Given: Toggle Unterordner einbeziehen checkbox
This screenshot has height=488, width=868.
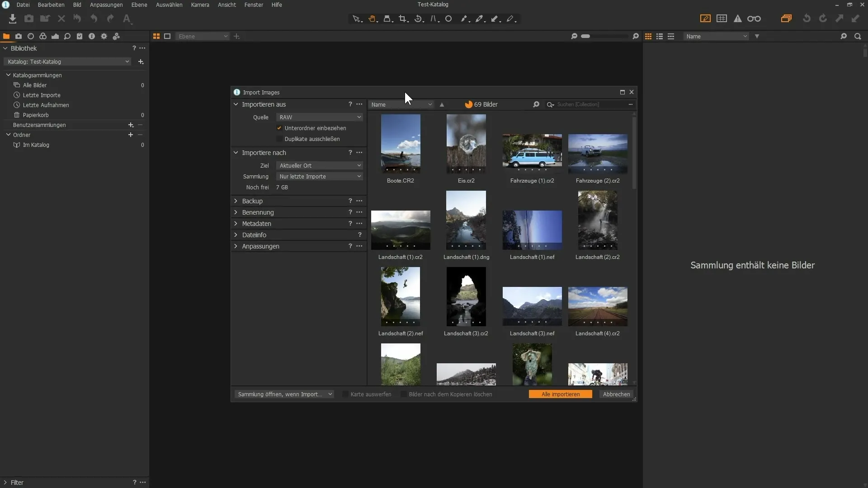Looking at the screenshot, I should [279, 128].
